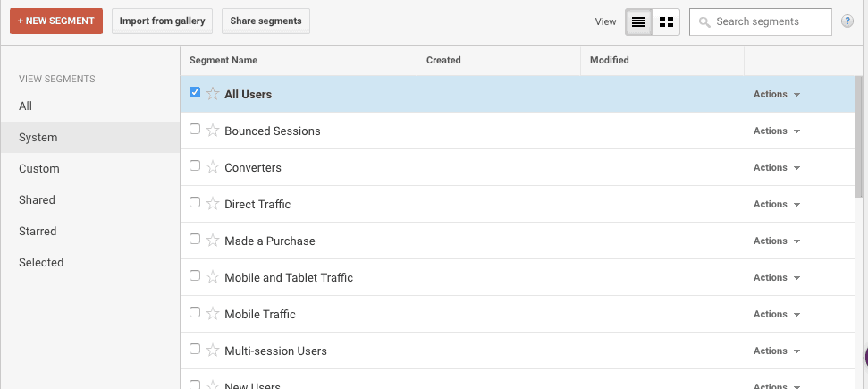Viewport: 868px width, 389px height.
Task: Expand Actions menu for Mobile and Tablet Traffic
Action: click(x=776, y=277)
